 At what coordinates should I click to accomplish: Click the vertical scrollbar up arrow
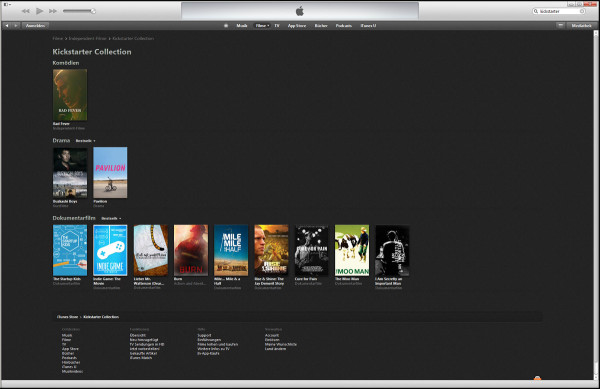pyautogui.click(x=596, y=33)
